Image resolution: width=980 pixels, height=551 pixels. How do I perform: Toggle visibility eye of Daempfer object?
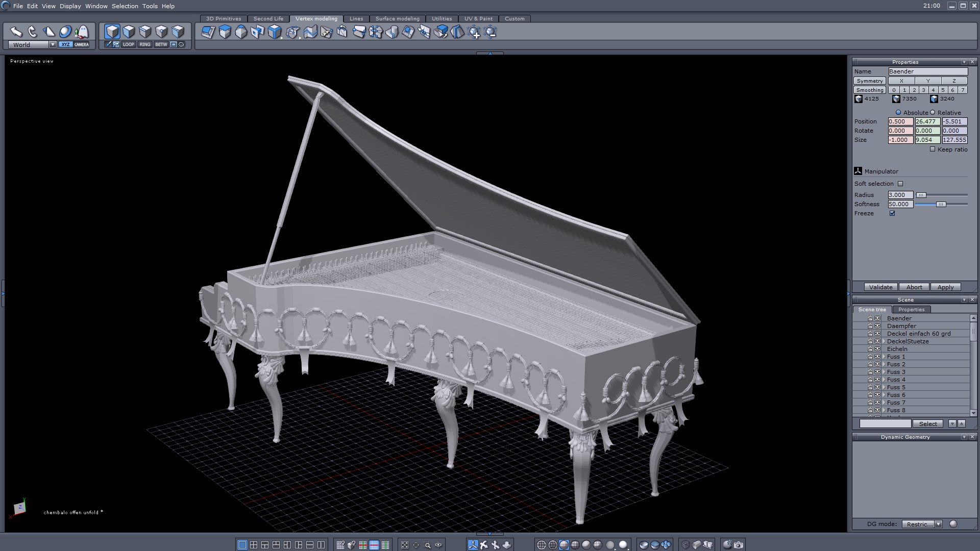(877, 326)
